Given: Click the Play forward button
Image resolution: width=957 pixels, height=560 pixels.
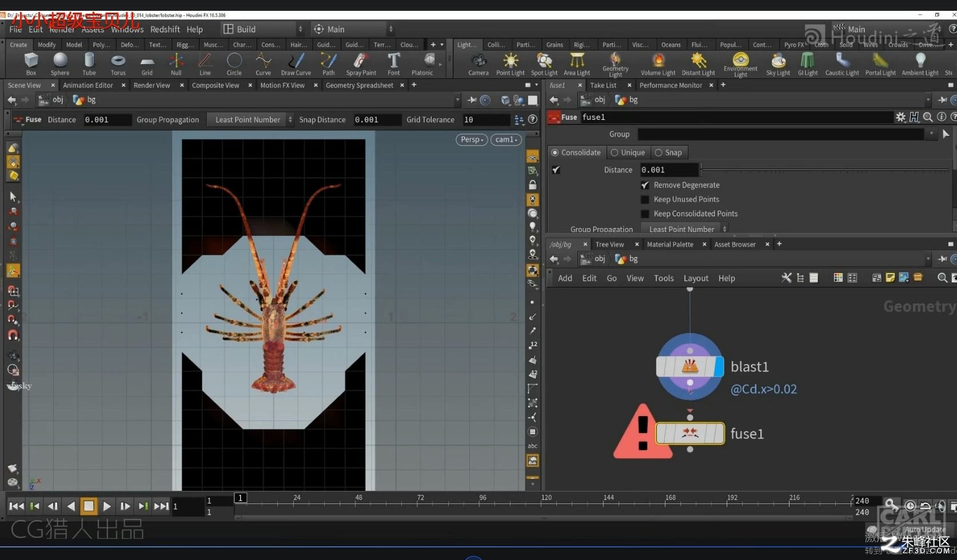Looking at the screenshot, I should (x=107, y=506).
